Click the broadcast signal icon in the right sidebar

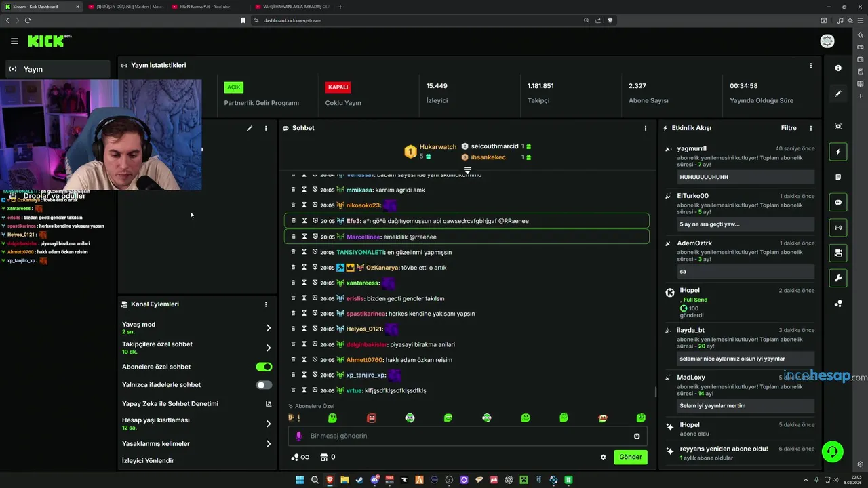tap(838, 228)
